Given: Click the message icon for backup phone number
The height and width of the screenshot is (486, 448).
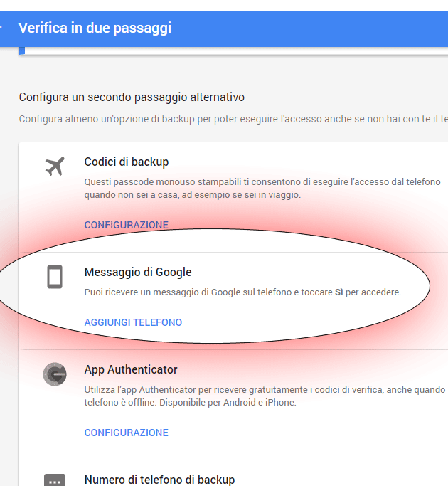Looking at the screenshot, I should pos(55,481).
